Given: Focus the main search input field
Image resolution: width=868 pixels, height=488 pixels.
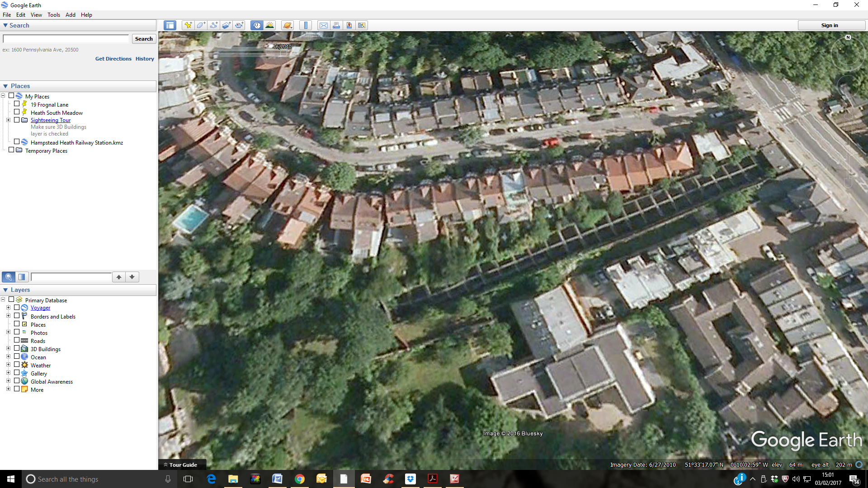Looking at the screenshot, I should coord(66,39).
